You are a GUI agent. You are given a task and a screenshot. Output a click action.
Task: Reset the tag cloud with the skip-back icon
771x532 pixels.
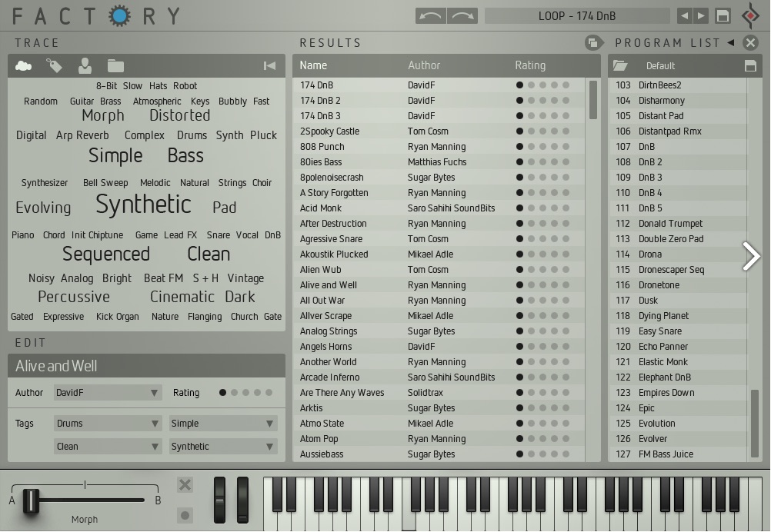(x=269, y=66)
